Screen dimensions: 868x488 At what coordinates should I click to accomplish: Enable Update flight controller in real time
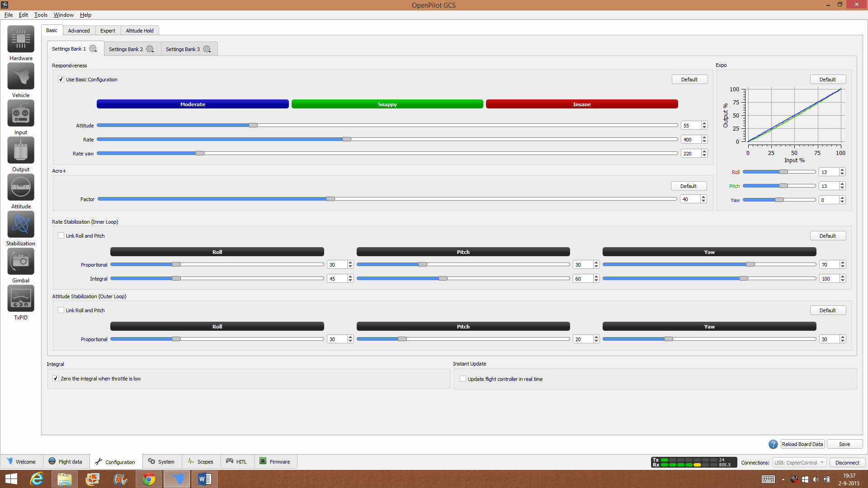(463, 379)
